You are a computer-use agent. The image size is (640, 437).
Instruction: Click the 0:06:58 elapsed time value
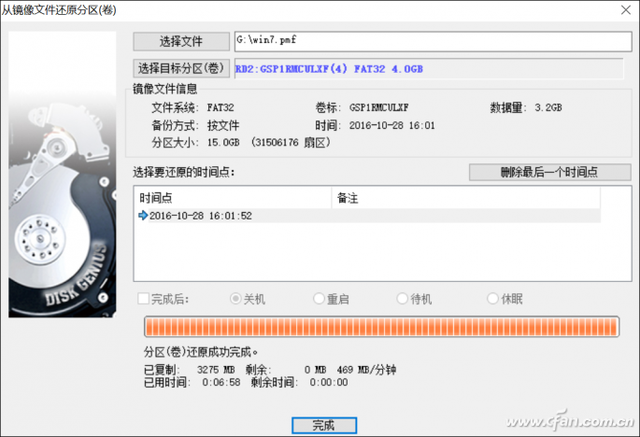point(221,382)
